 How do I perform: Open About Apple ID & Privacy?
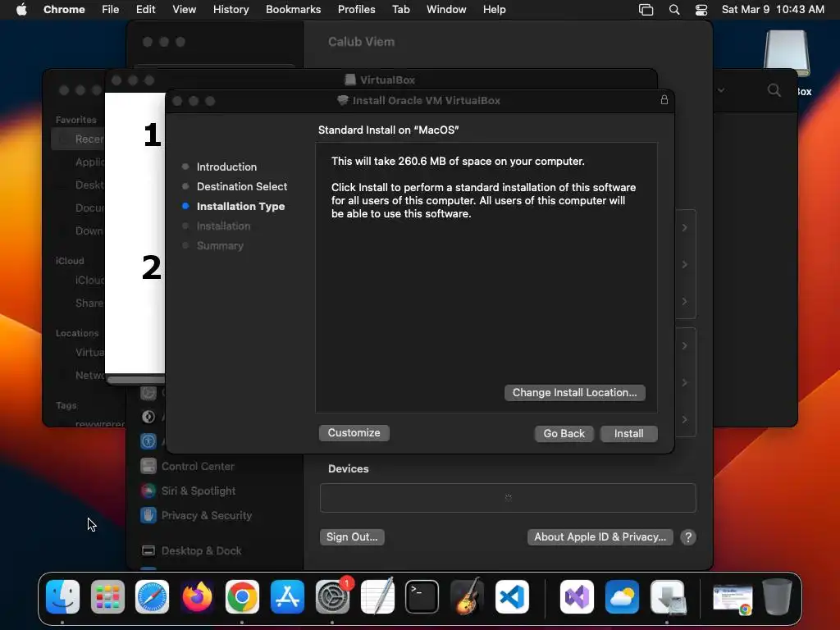pyautogui.click(x=600, y=536)
